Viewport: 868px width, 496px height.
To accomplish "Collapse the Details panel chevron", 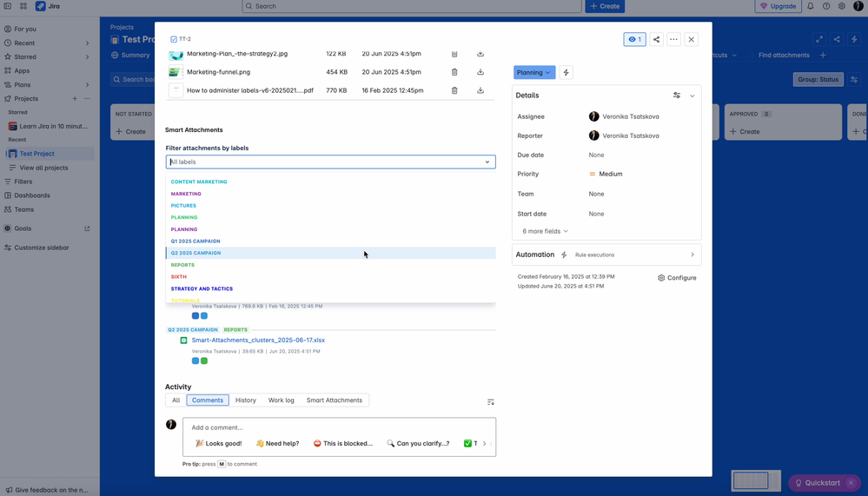I will point(692,96).
